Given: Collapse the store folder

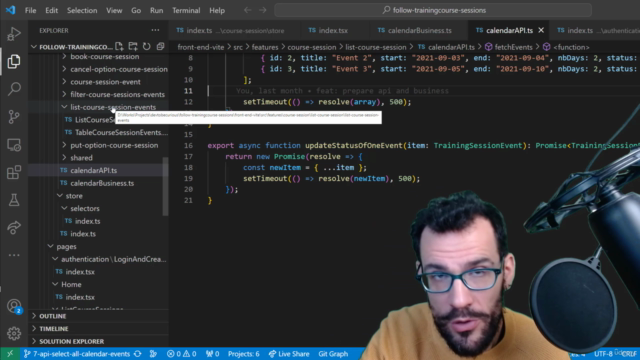Looking at the screenshot, I should (70, 196).
